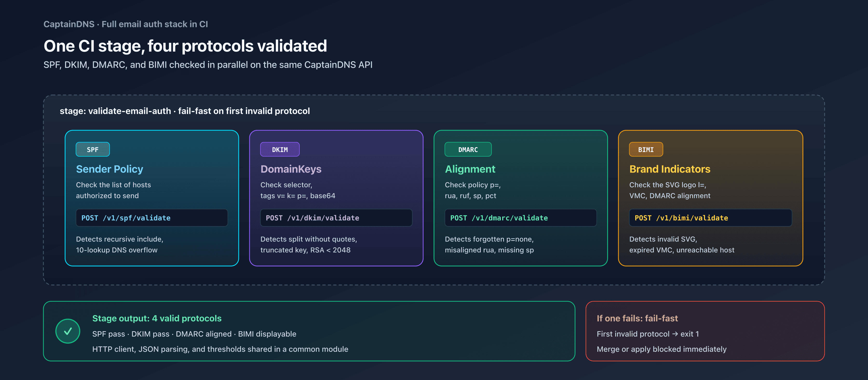Click the green checkmark circle icon

68,331
